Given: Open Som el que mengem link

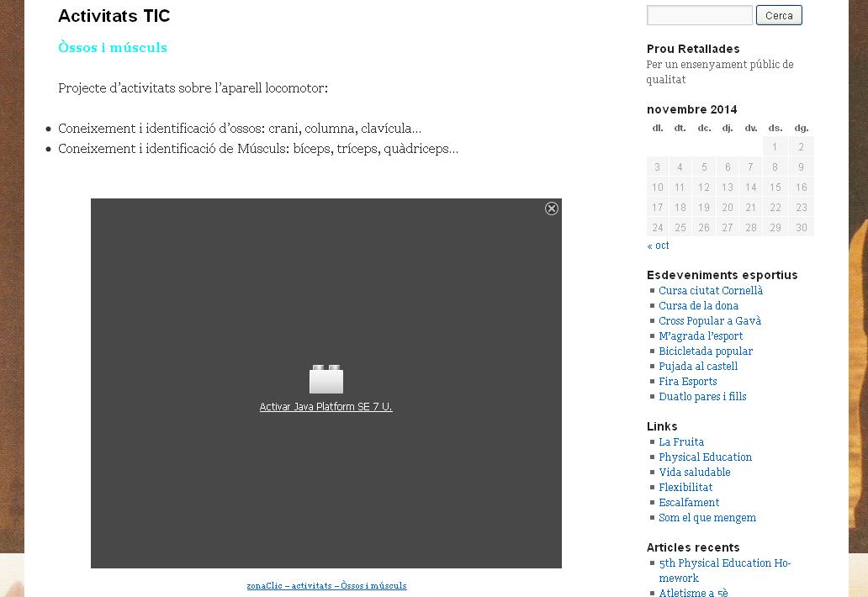Looking at the screenshot, I should 707,518.
